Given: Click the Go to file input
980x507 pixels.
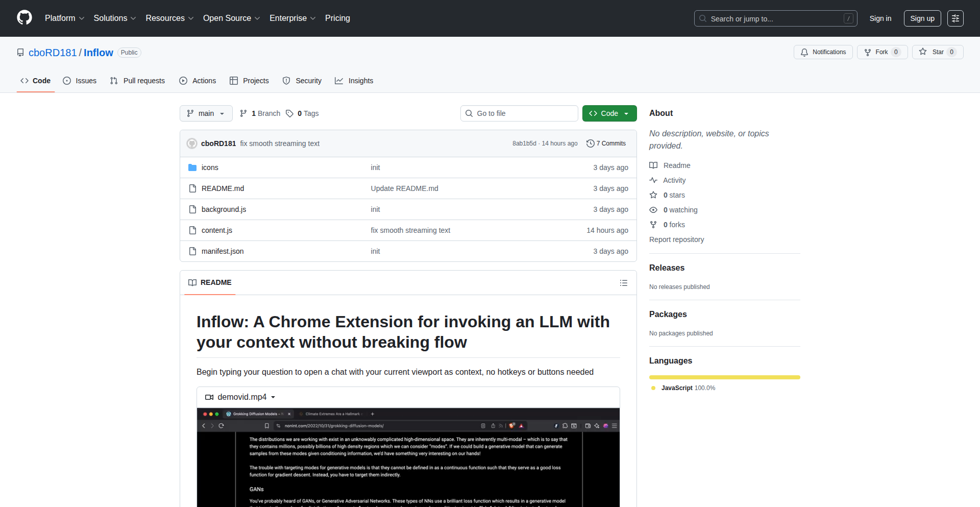Looking at the screenshot, I should point(519,113).
